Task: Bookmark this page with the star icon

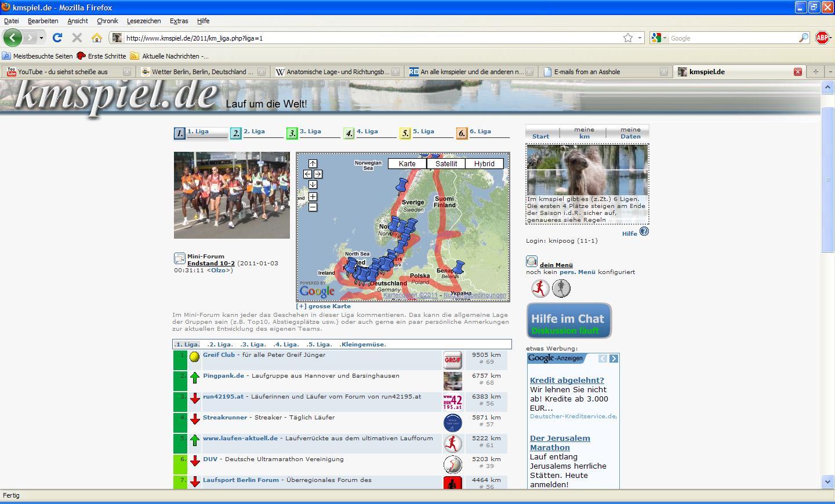Action: click(628, 38)
